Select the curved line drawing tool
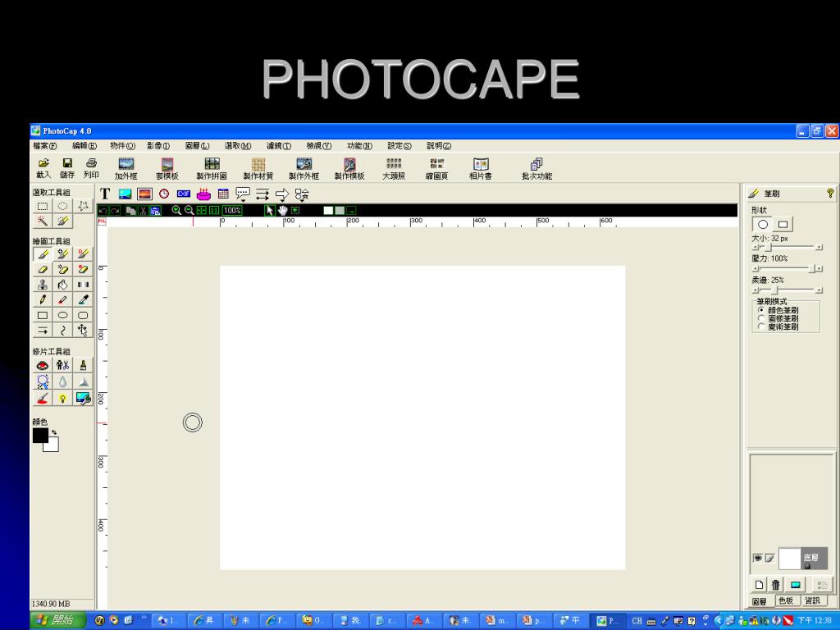 click(x=62, y=331)
